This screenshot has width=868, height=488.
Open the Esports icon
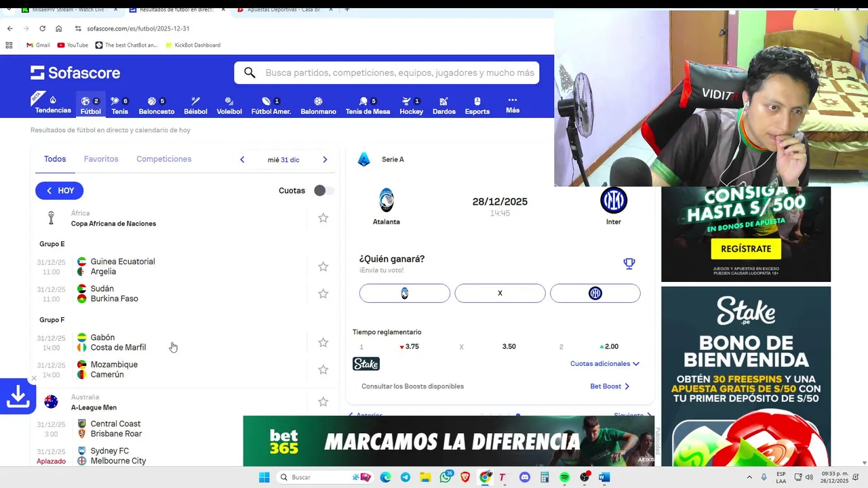(477, 104)
